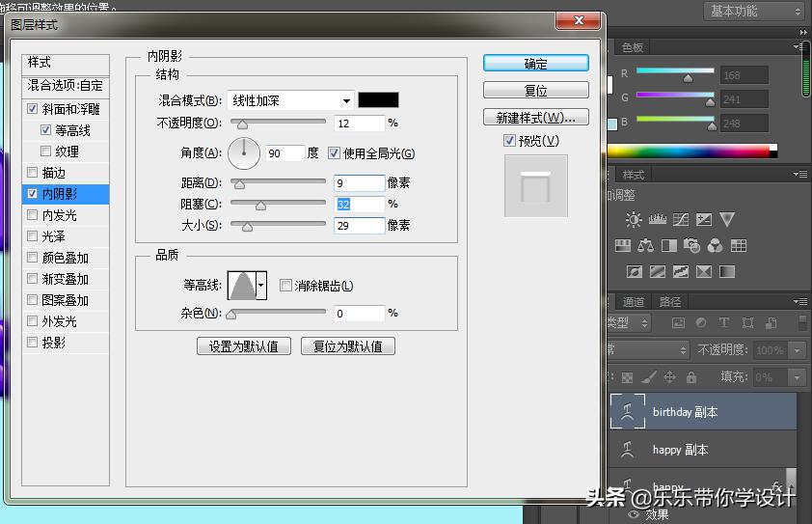Screen dimensions: 812x524
Task: Switch to 样式 panel tab
Action: click(x=633, y=176)
